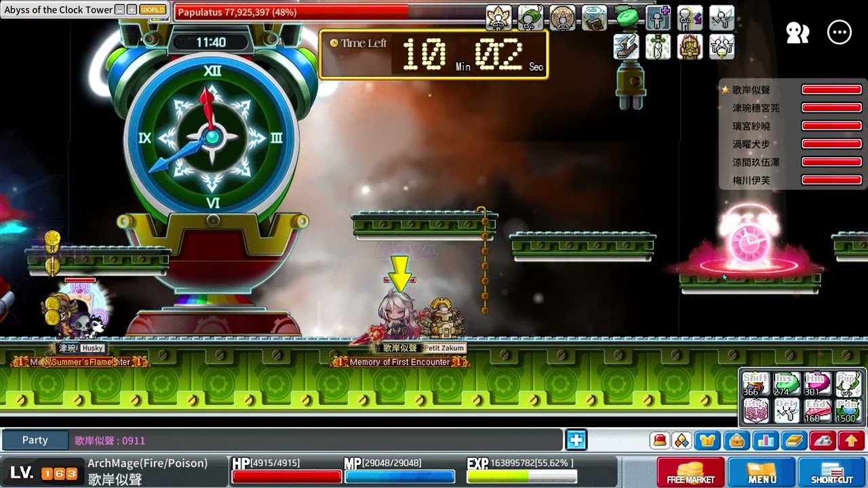868x488 pixels.
Task: Use the Ctrl quickslot purple cube
Action: pos(755,411)
